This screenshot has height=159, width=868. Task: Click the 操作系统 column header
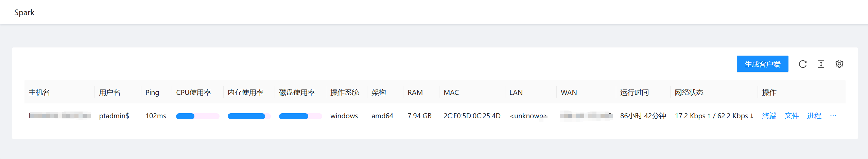pyautogui.click(x=344, y=93)
